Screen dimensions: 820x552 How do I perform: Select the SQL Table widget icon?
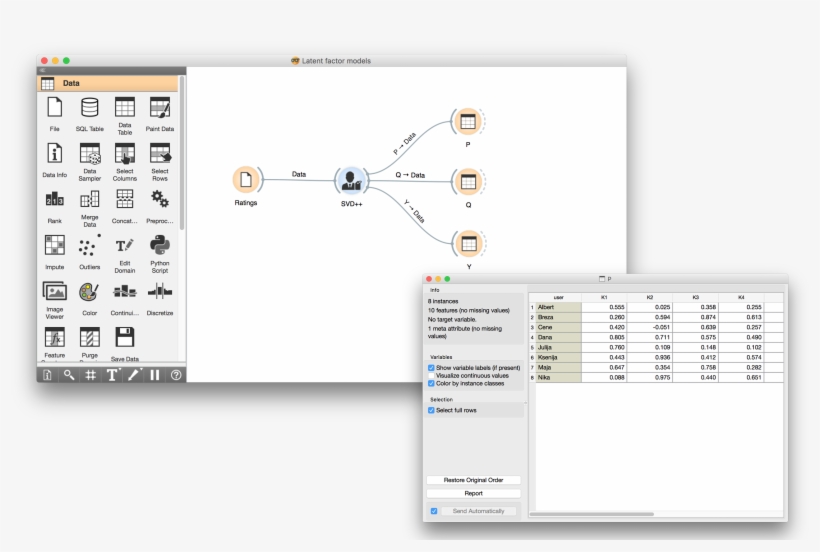[x=89, y=109]
